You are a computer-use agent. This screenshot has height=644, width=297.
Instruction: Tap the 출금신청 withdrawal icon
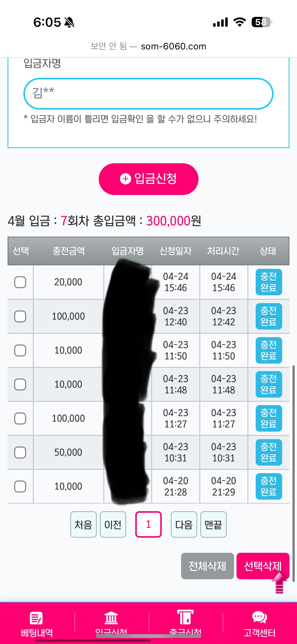185,617
